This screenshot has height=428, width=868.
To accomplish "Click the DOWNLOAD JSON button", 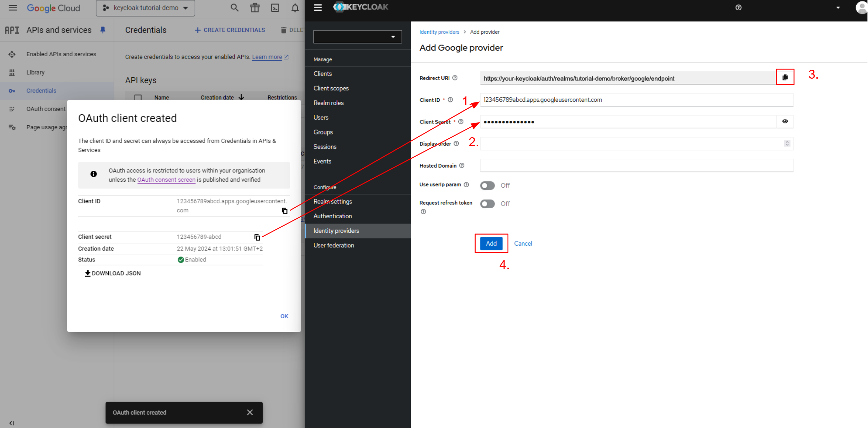I will (x=113, y=273).
